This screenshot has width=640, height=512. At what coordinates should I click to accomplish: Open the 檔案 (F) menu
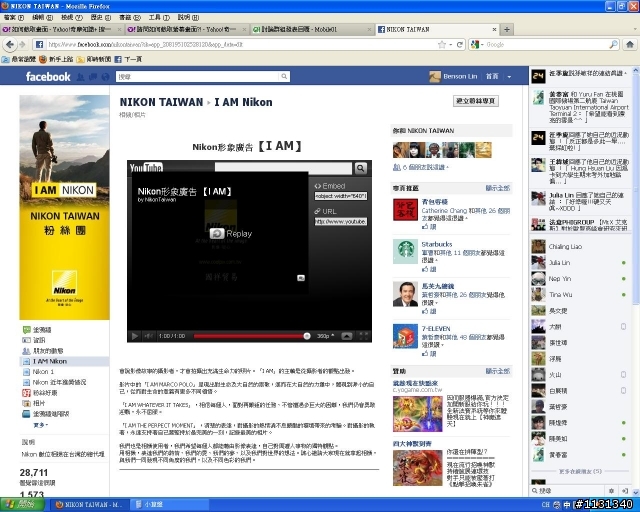14,18
